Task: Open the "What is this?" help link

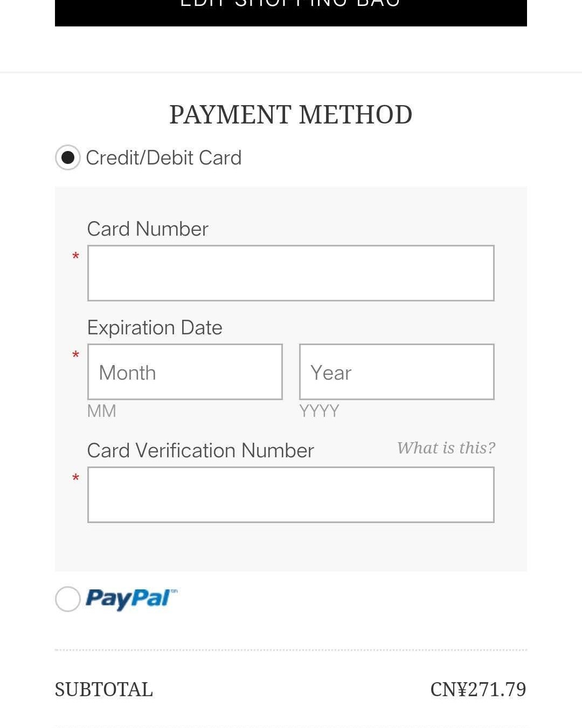Action: (x=446, y=448)
